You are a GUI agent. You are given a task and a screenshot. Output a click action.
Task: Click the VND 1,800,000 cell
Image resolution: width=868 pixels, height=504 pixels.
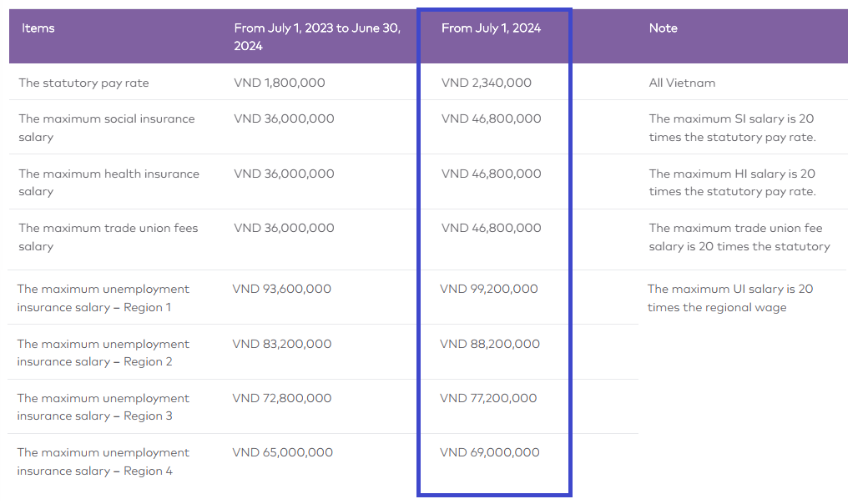click(x=280, y=83)
